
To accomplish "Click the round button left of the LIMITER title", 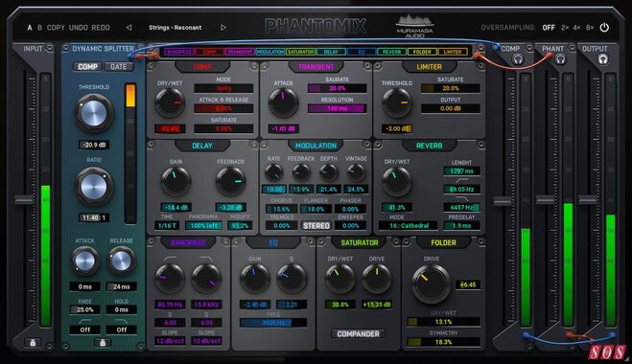I will tap(377, 65).
